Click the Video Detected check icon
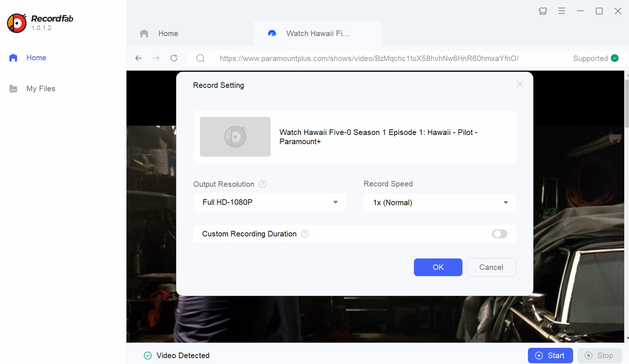 (x=148, y=356)
